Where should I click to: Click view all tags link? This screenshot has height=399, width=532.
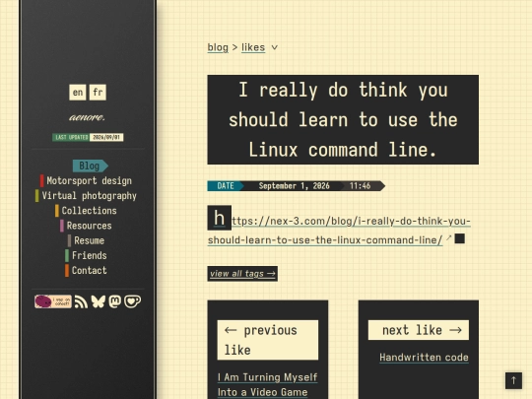pos(242,274)
